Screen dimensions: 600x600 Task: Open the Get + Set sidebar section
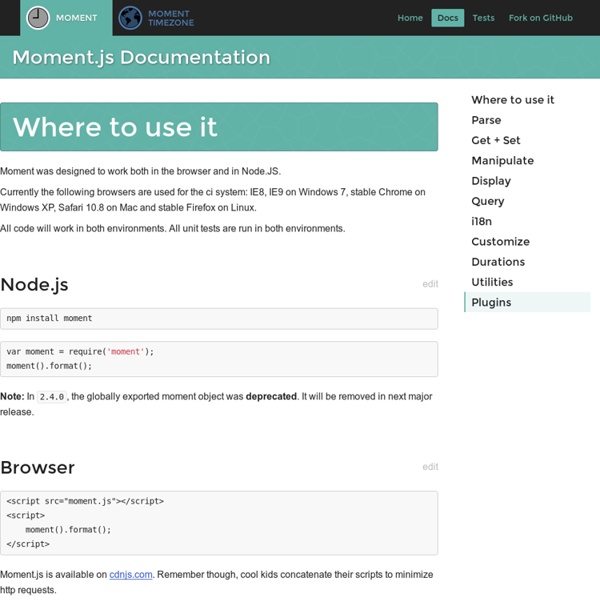pyautogui.click(x=496, y=140)
